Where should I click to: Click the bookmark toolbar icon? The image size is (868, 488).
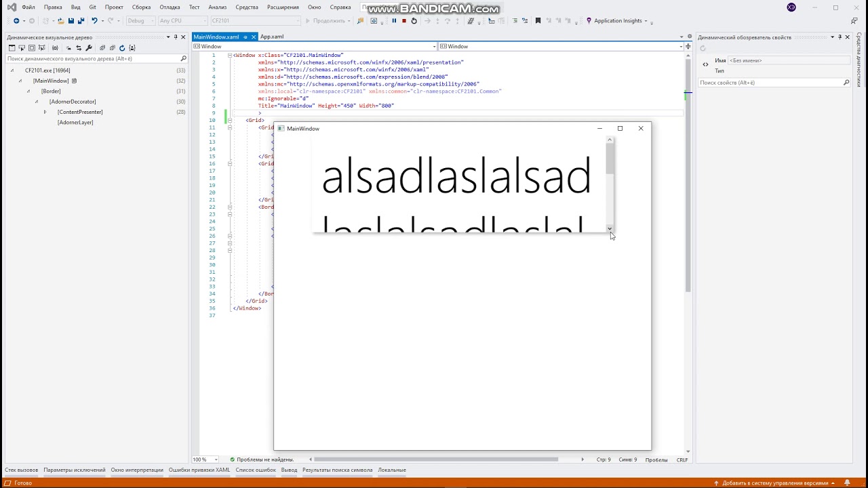(x=538, y=21)
